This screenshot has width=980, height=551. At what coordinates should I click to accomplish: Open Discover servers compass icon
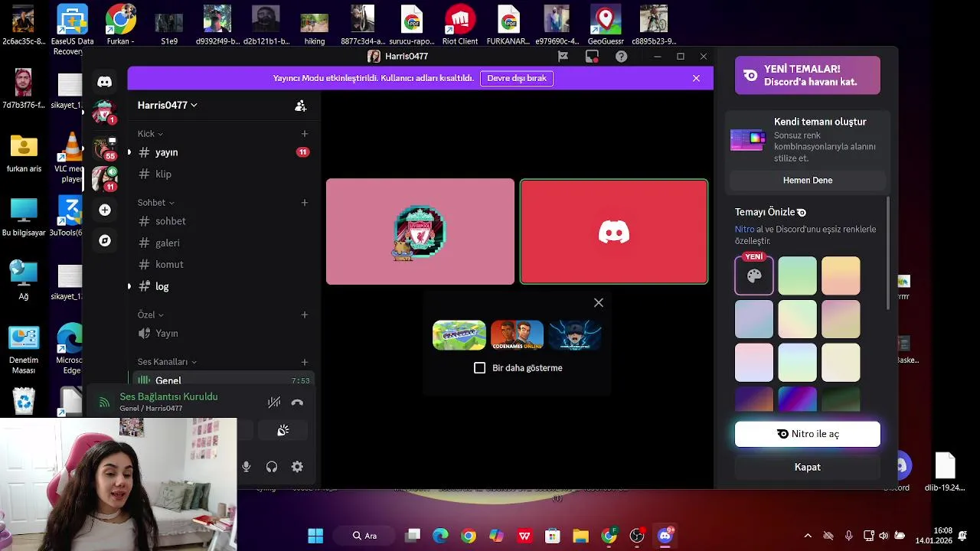click(x=105, y=240)
